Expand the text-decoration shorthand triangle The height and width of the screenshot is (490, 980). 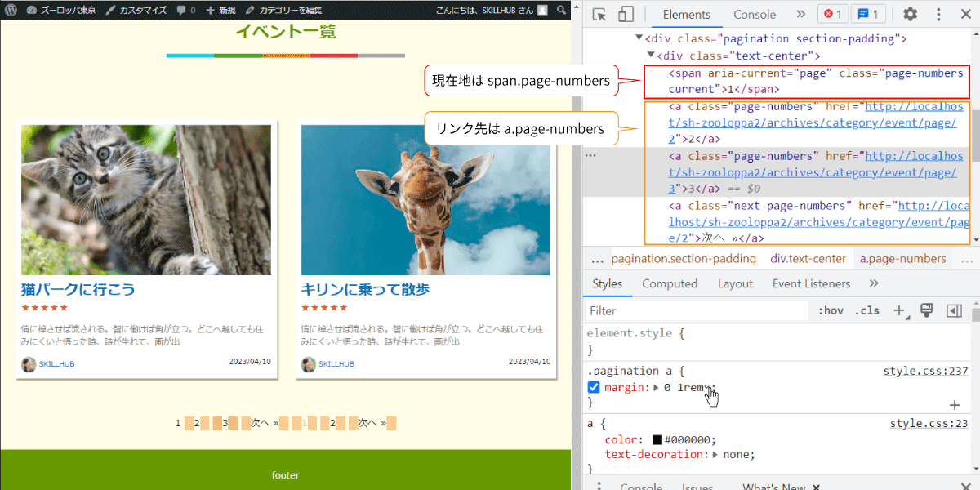click(716, 455)
